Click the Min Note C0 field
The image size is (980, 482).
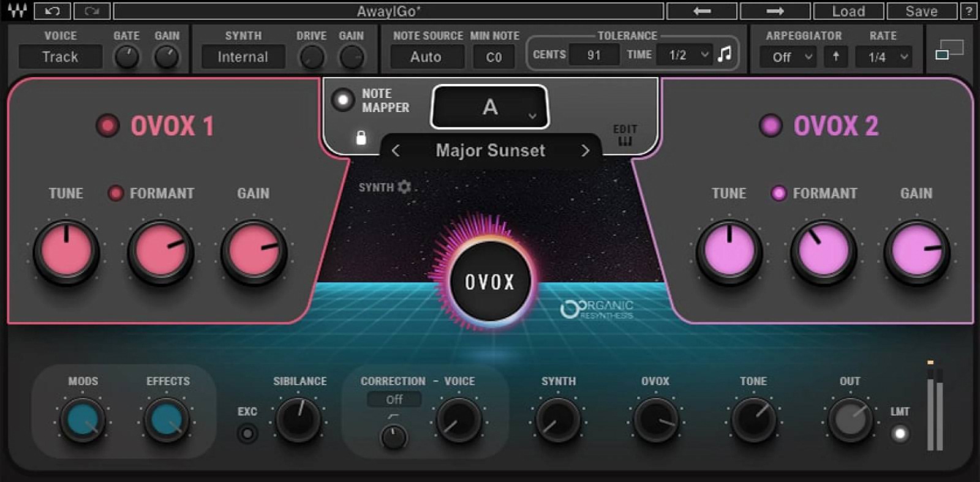(x=494, y=57)
